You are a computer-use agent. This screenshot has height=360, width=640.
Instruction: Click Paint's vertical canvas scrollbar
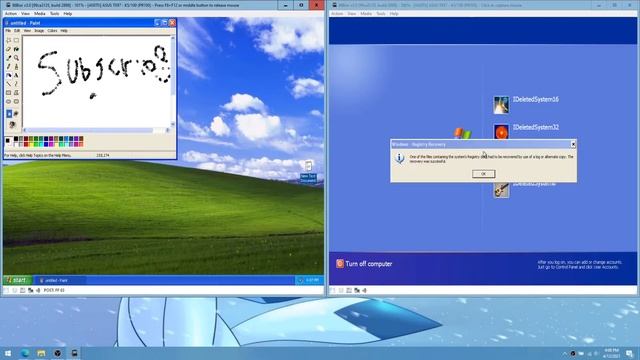coord(173,81)
